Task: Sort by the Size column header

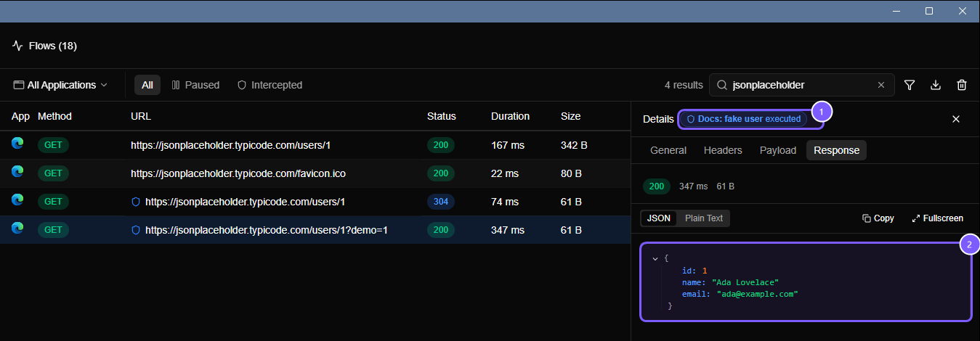Action: coord(571,116)
